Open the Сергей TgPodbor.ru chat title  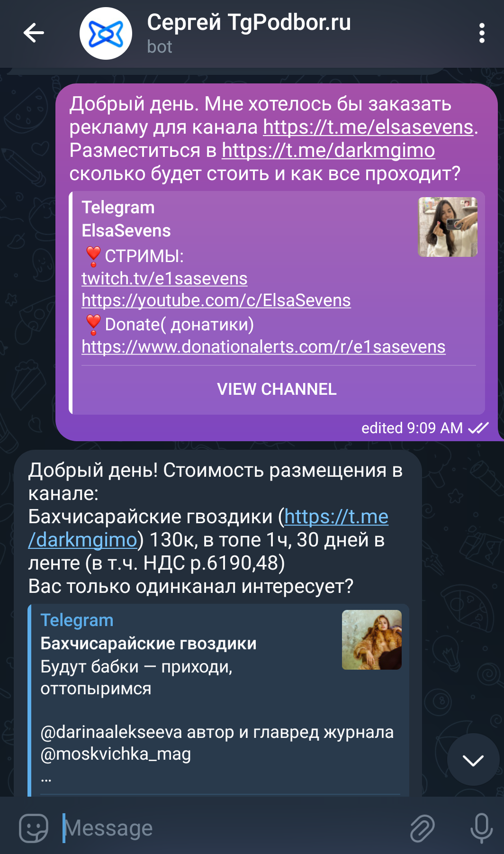(249, 22)
